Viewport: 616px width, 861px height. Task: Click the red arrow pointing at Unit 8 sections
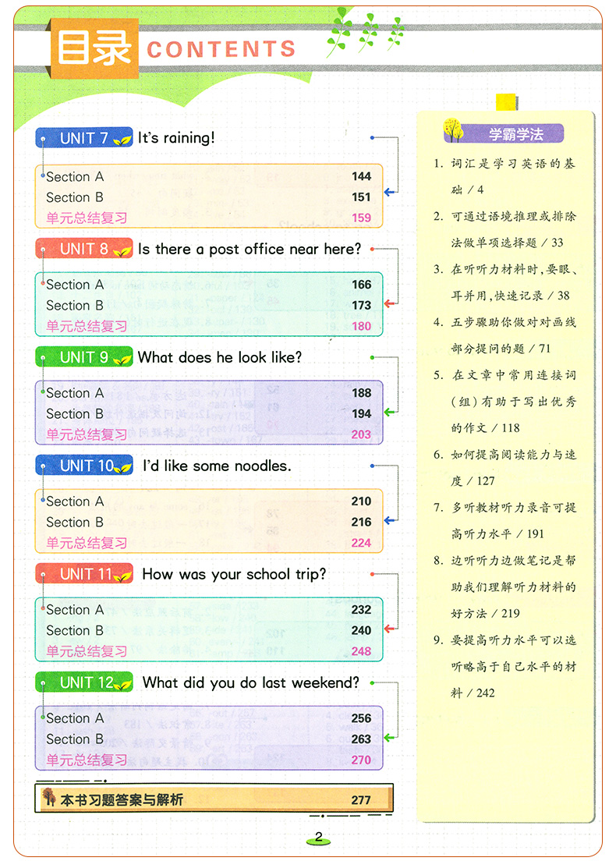click(390, 303)
